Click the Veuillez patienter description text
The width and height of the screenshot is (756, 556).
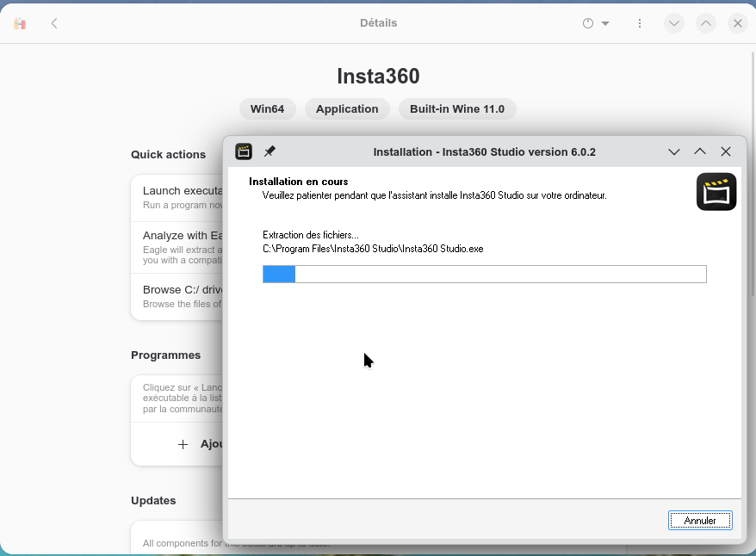click(435, 195)
